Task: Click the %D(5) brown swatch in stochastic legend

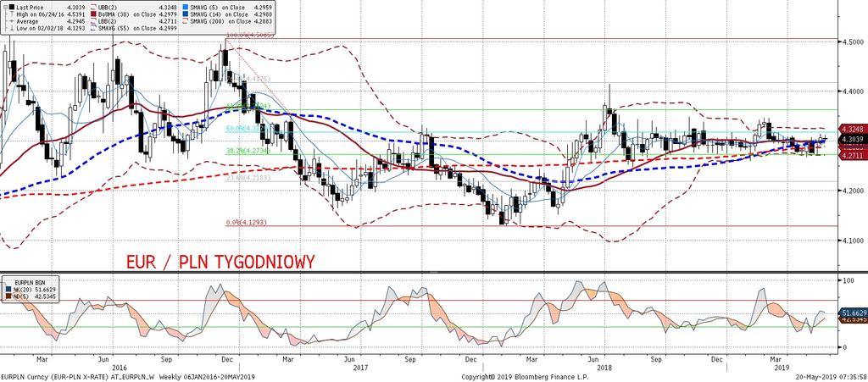Action: click(8, 296)
